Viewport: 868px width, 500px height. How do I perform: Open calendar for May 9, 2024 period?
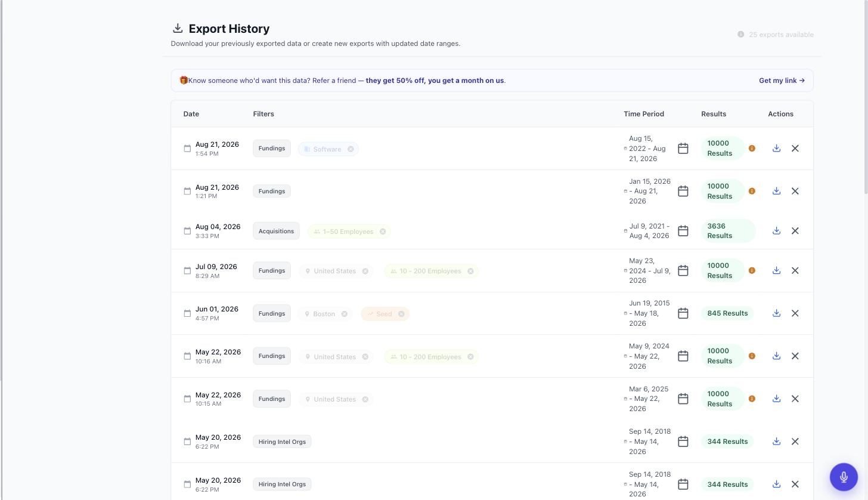pyautogui.click(x=683, y=356)
